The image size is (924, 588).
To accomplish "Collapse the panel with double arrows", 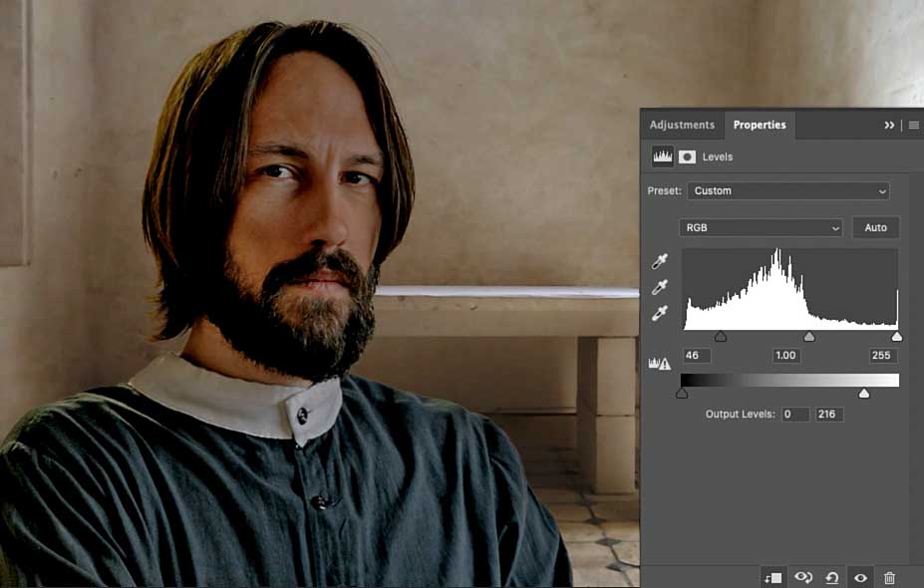I will pyautogui.click(x=889, y=125).
